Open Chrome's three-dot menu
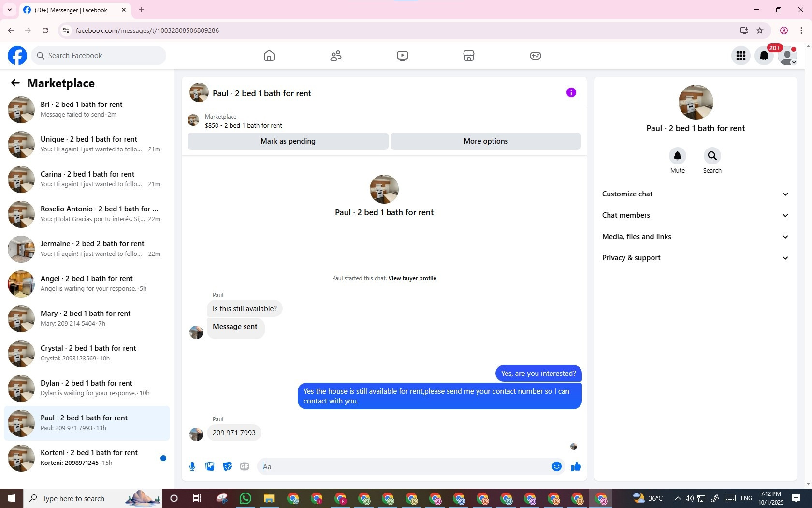Screen dimensions: 812x508 [x=801, y=30]
